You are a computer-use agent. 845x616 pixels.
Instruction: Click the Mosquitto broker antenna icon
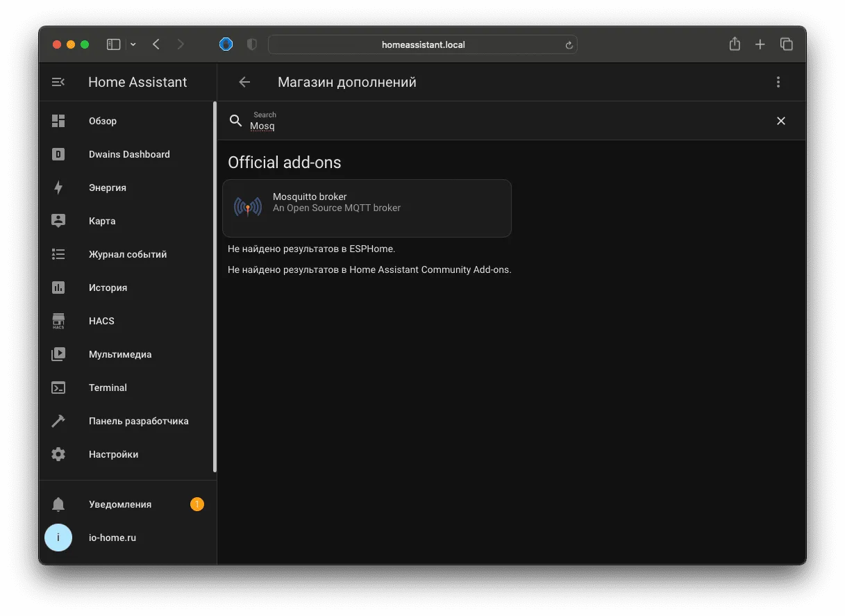coord(248,207)
